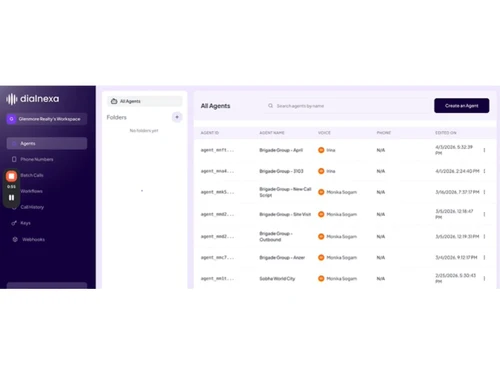500x375 pixels.
Task: Click the search magnifier icon
Action: pos(270,106)
